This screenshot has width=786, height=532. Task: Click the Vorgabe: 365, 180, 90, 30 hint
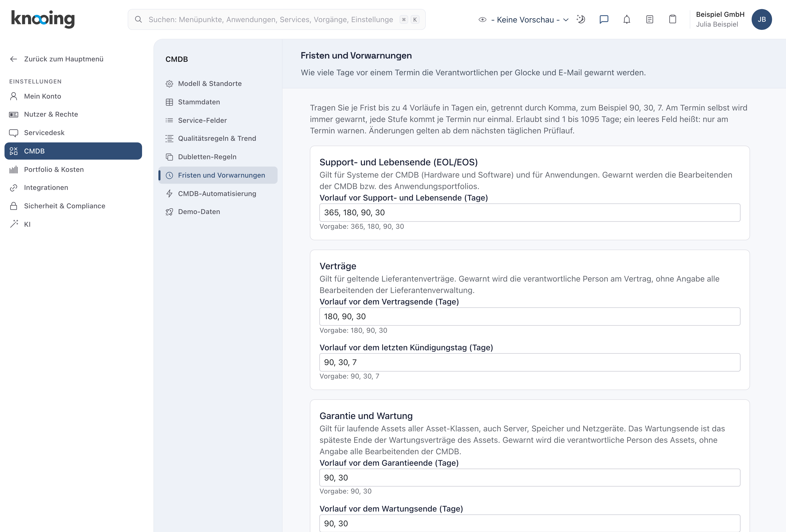[361, 227]
